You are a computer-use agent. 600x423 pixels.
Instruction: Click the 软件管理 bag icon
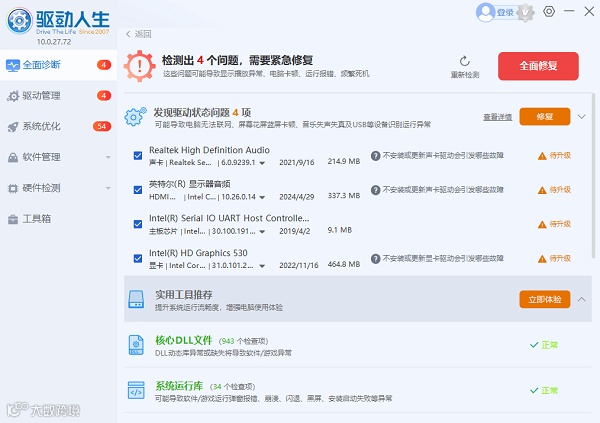(13, 157)
